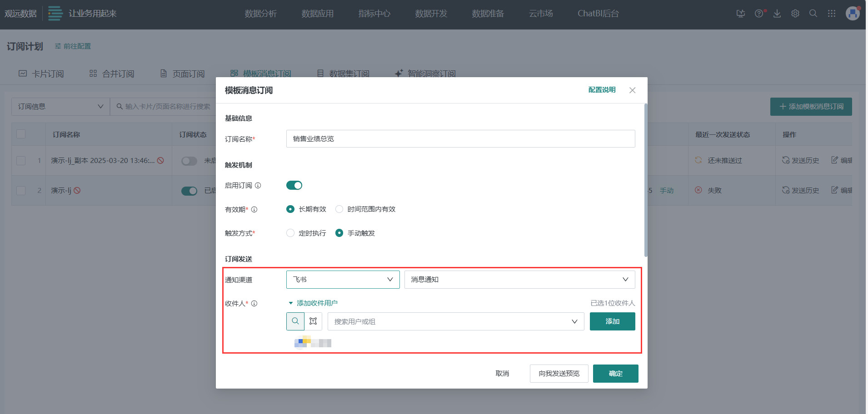
Task: Click the global search magnifier icon
Action: (x=813, y=14)
